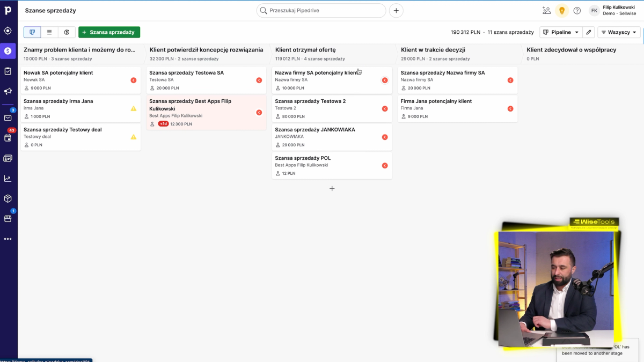The height and width of the screenshot is (362, 644).
Task: Add deal plus in Klient otrzymał ofertę column
Action: (332, 188)
